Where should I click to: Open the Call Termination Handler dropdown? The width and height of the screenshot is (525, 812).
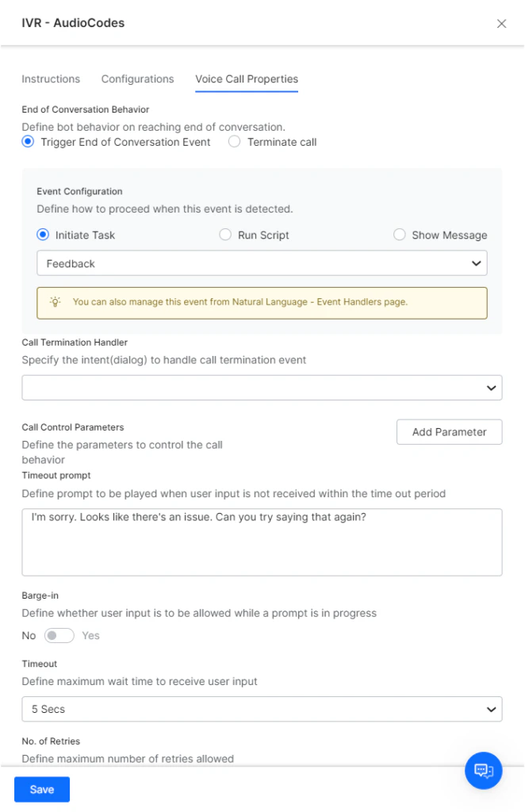262,387
